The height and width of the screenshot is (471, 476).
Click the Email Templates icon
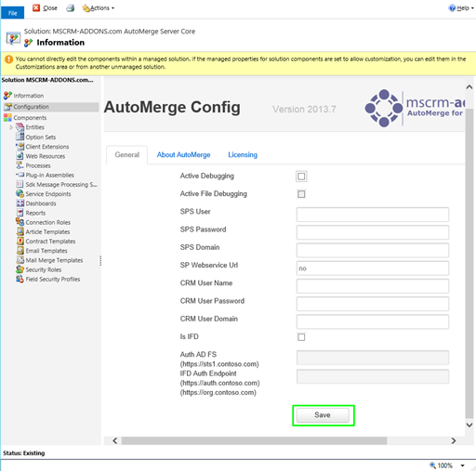pos(20,251)
